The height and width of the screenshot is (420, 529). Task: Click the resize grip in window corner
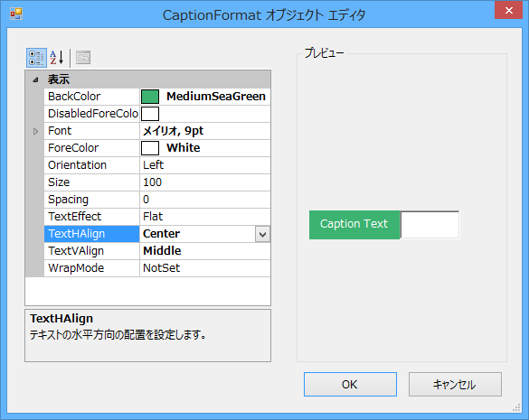click(x=516, y=408)
